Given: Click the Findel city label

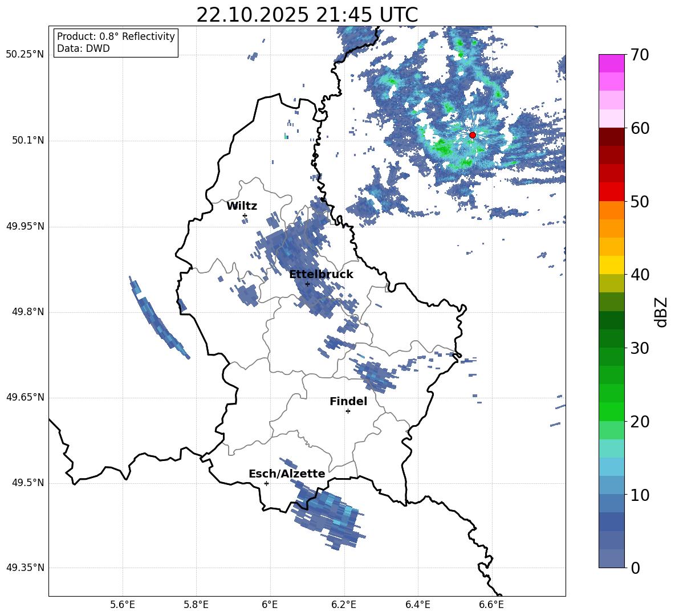Looking at the screenshot, I should tap(348, 401).
